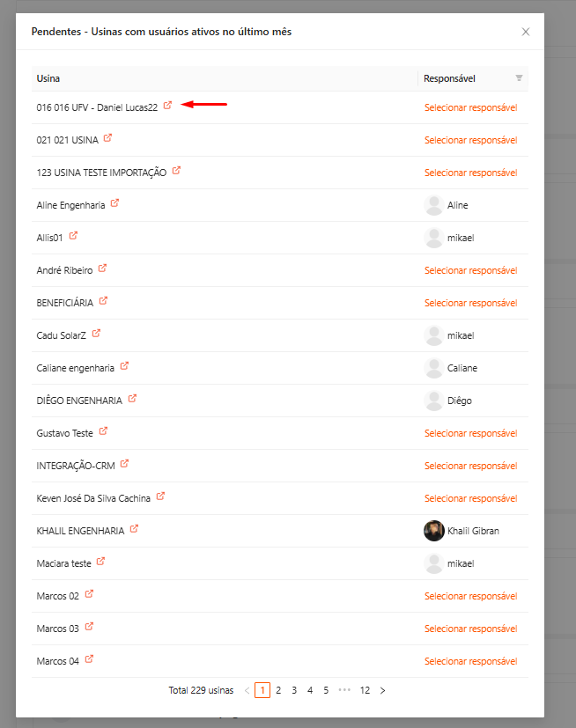Open external link icon beside Cadu SolarZ

click(x=96, y=334)
